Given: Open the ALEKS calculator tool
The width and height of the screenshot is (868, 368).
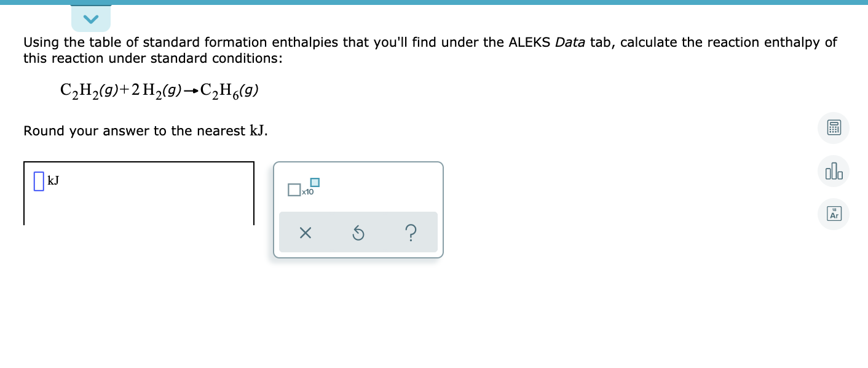Looking at the screenshot, I should point(834,128).
